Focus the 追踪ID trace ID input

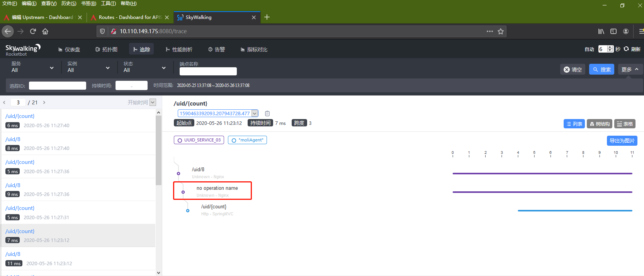[x=58, y=85]
